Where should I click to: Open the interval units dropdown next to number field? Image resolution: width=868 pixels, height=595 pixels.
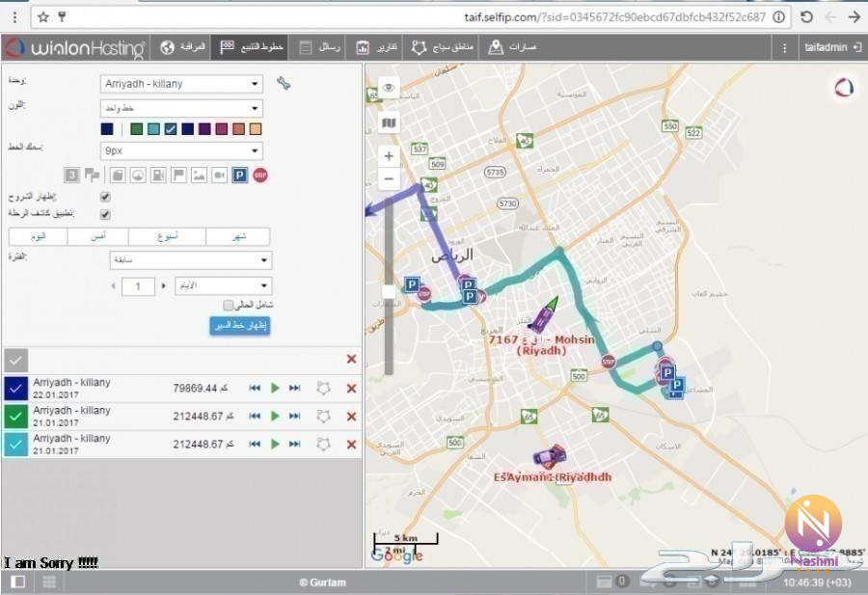coord(222,286)
